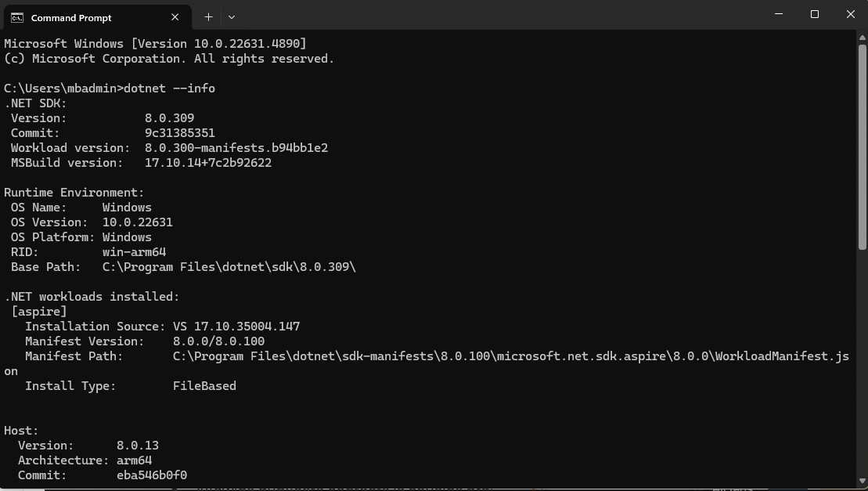868x491 pixels.
Task: Click the 'dotnet --info' command text
Action: click(169, 88)
